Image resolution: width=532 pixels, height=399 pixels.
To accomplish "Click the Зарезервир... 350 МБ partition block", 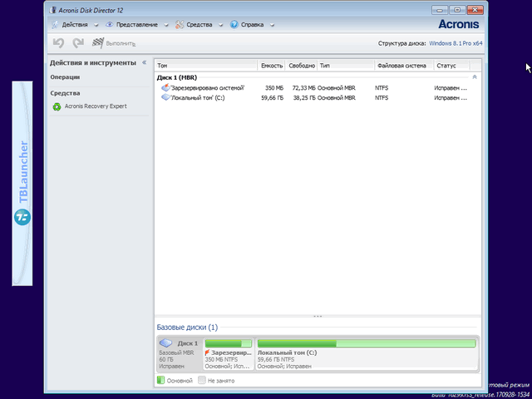I will [x=229, y=352].
